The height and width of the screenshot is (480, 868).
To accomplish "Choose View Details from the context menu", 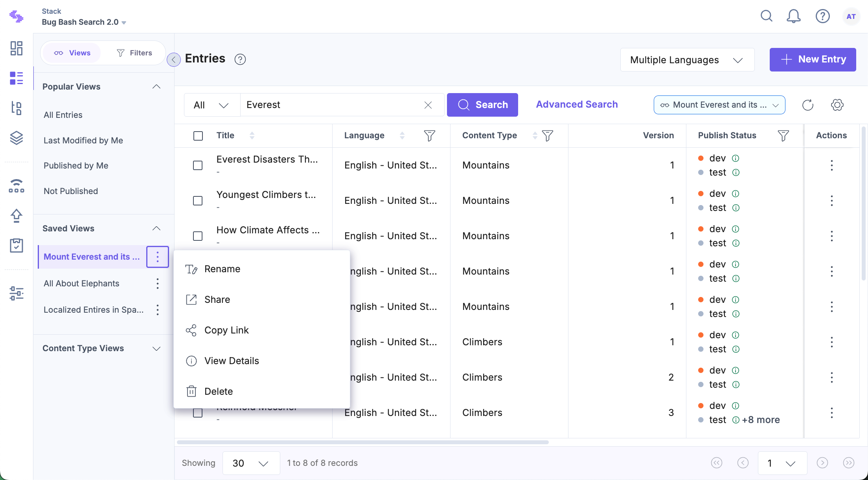I will pos(262,361).
